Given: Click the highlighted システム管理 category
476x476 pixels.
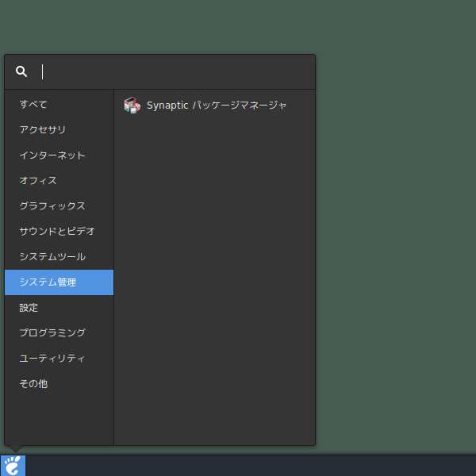Looking at the screenshot, I should pyautogui.click(x=59, y=282).
